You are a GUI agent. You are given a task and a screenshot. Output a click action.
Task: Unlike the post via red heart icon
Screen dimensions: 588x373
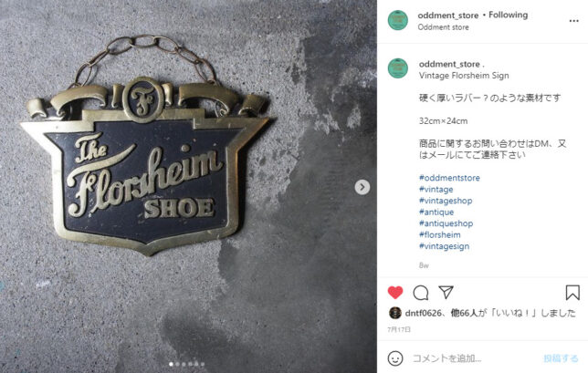pyautogui.click(x=394, y=293)
